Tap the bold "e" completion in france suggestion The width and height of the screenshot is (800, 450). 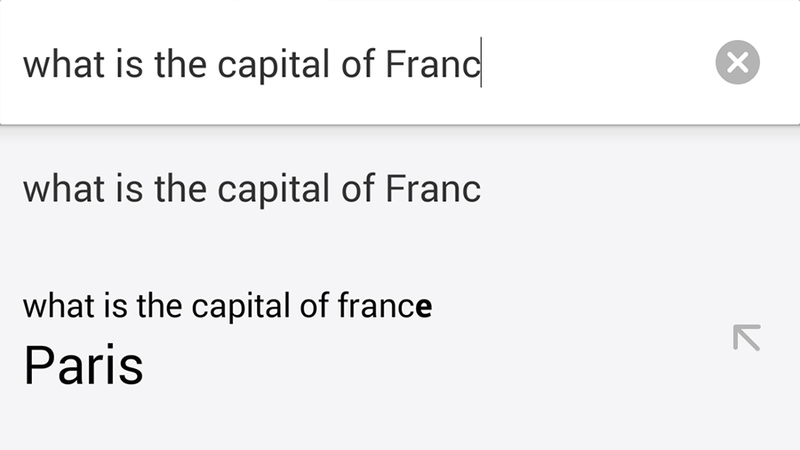coord(423,308)
